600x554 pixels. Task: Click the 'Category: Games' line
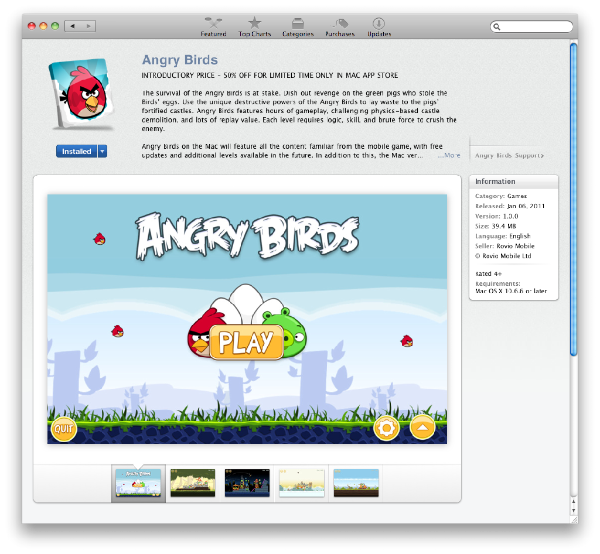point(501,196)
